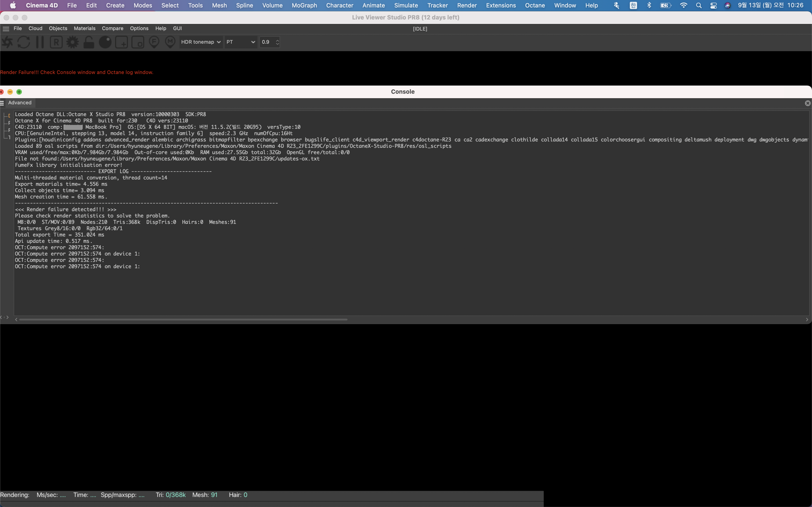Open the Cinema 4D application menu
This screenshot has width=812, height=507.
pos(42,5)
